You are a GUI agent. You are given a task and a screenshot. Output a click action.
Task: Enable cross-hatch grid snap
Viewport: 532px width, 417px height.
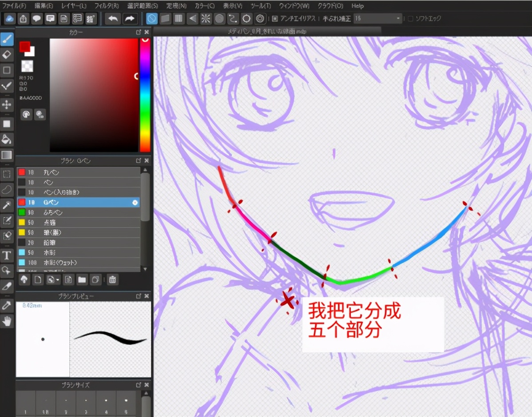coord(179,19)
